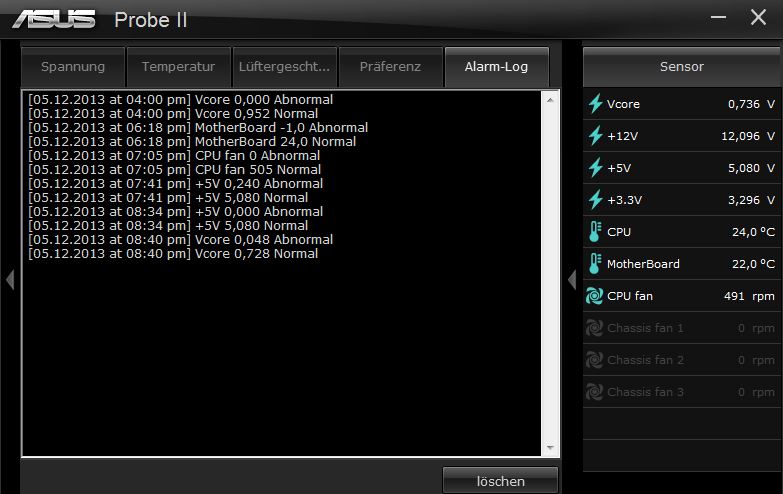This screenshot has height=494, width=783.
Task: Select log entry Vcore 0,952 Normal
Action: pyautogui.click(x=173, y=113)
